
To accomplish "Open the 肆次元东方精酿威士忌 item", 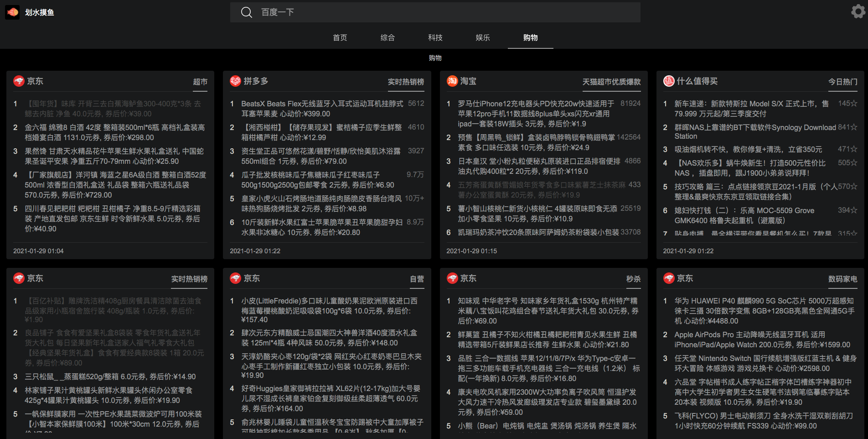I will coord(329,338).
